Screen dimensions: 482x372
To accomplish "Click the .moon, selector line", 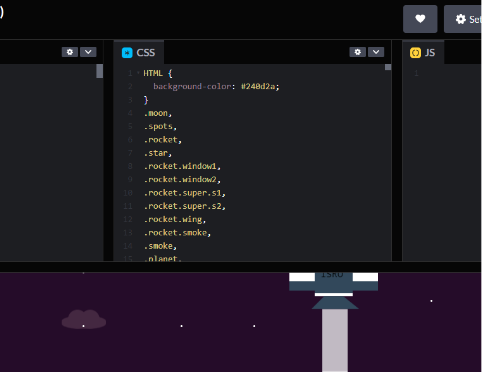I will coord(158,113).
